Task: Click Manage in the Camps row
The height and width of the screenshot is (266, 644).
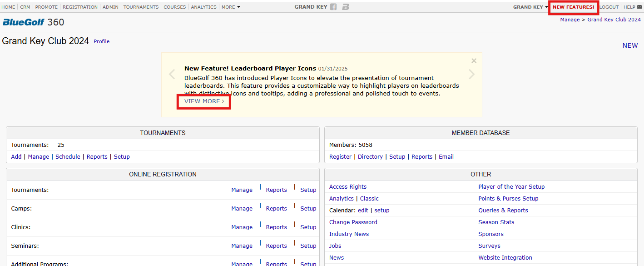Action: click(x=242, y=209)
